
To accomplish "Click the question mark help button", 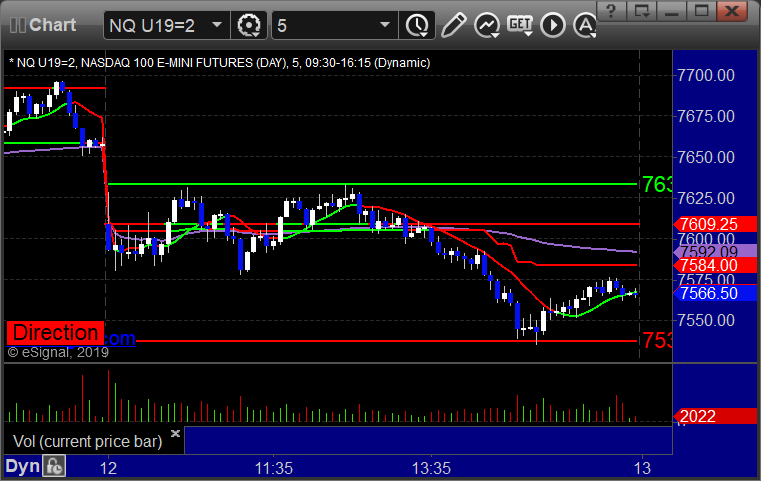I will (611, 11).
